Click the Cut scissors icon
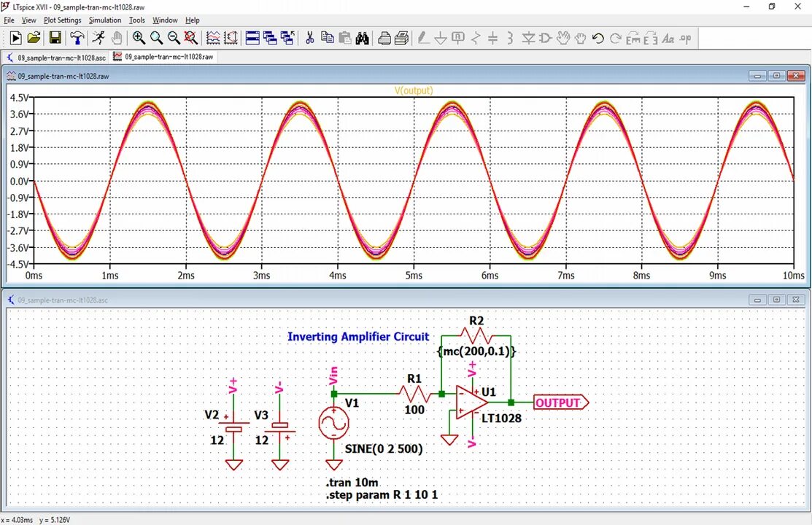The image size is (812, 525). point(309,38)
